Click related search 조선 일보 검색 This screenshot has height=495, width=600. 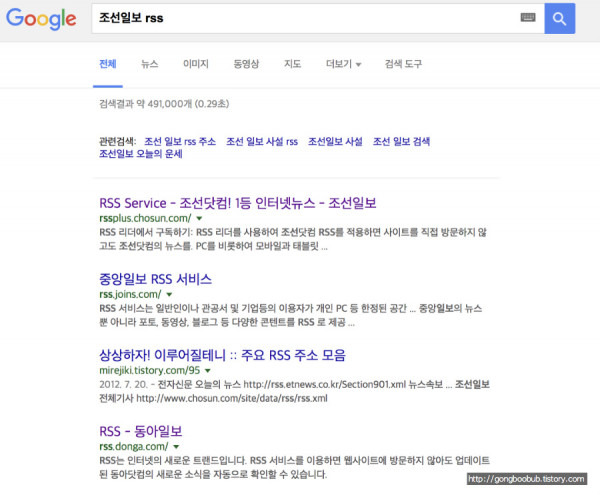(401, 142)
